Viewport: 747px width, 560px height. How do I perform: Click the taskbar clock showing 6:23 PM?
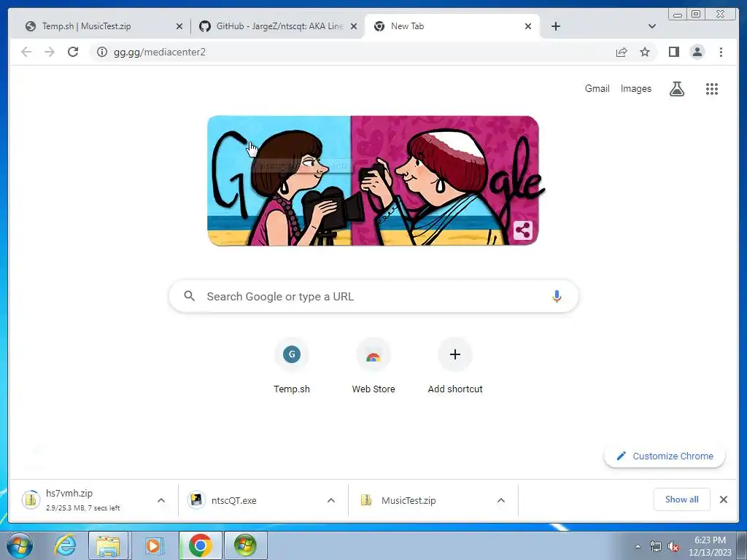pos(710,546)
